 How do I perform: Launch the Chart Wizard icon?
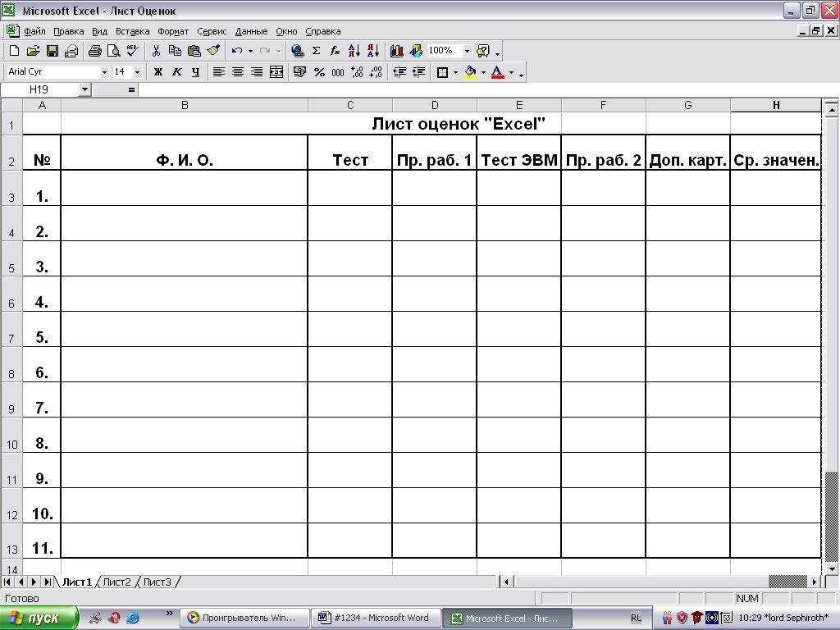pos(397,51)
